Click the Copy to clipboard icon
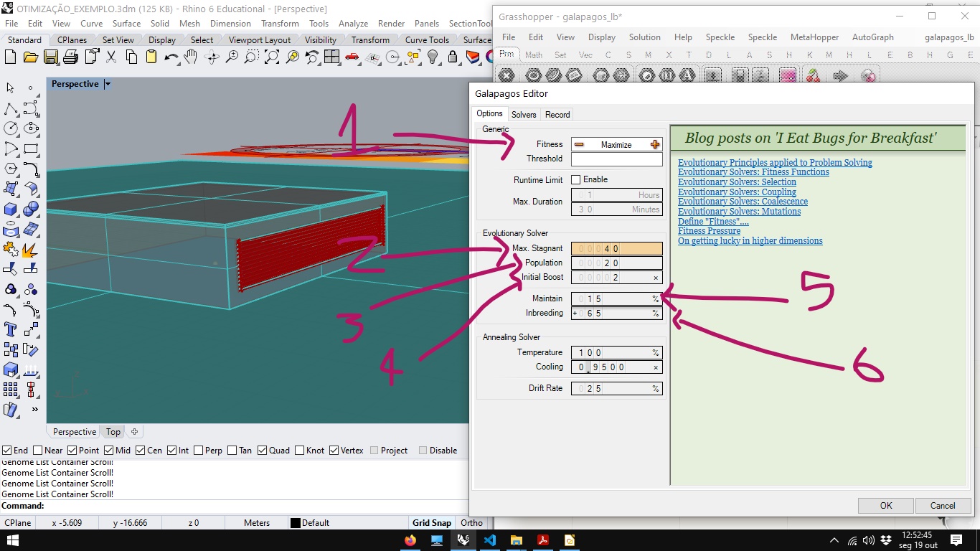 pyautogui.click(x=131, y=57)
